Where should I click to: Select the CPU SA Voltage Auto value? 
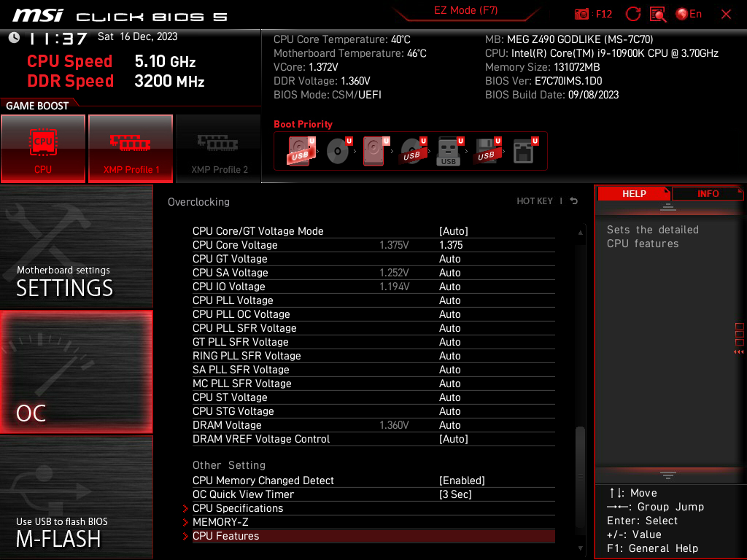[449, 273]
